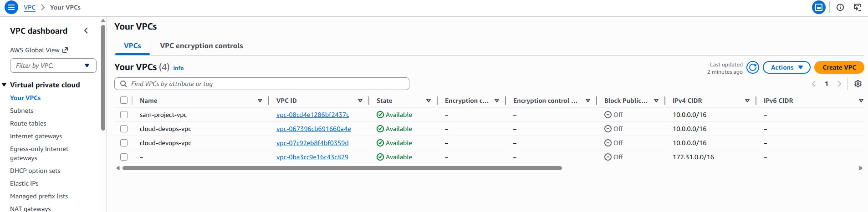
Task: Open Subnets in sidebar
Action: 22,111
